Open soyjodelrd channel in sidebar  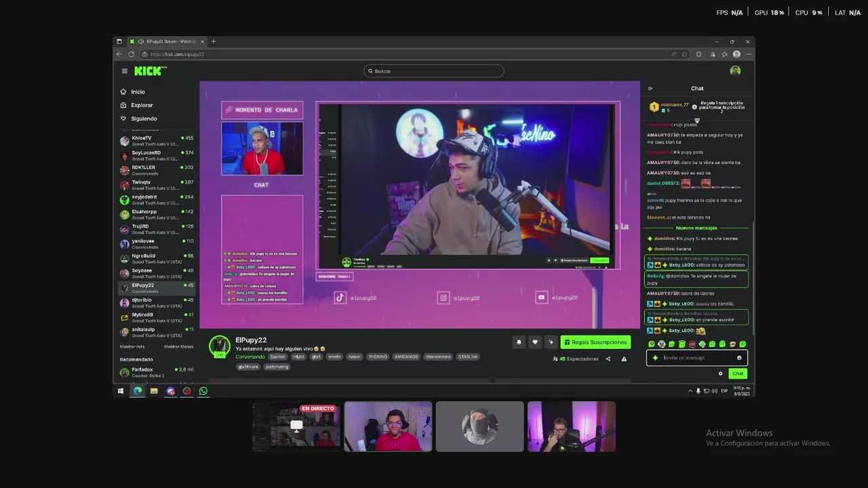pyautogui.click(x=157, y=200)
